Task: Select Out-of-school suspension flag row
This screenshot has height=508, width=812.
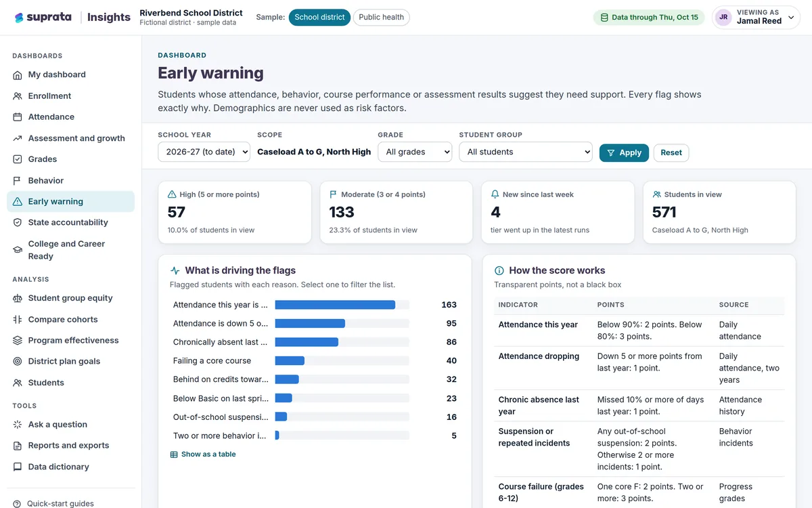Action: 315,417
